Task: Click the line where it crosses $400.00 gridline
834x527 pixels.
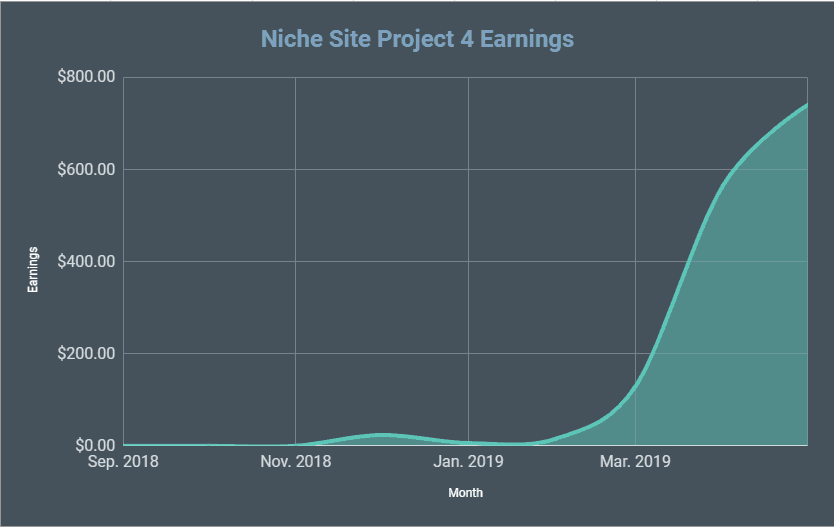Action: point(690,261)
